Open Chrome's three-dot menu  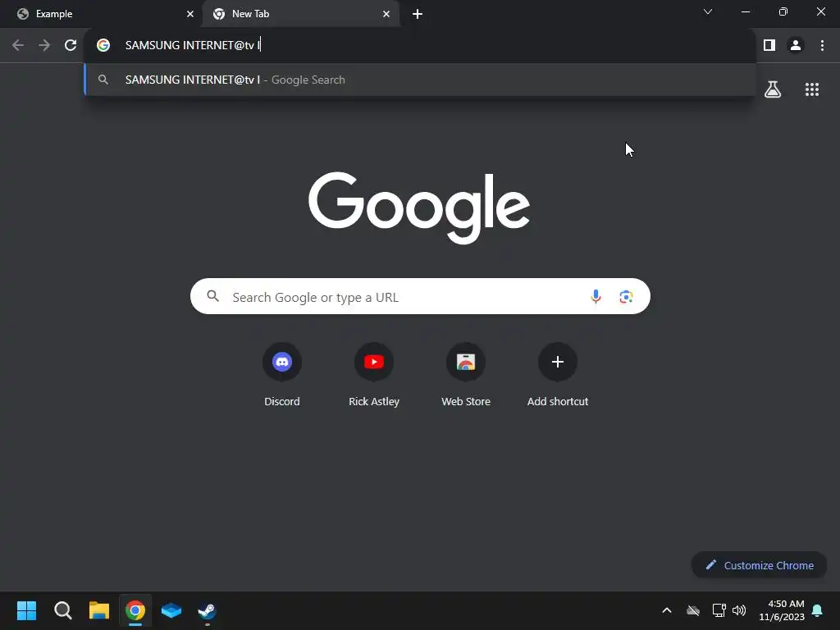tap(822, 46)
